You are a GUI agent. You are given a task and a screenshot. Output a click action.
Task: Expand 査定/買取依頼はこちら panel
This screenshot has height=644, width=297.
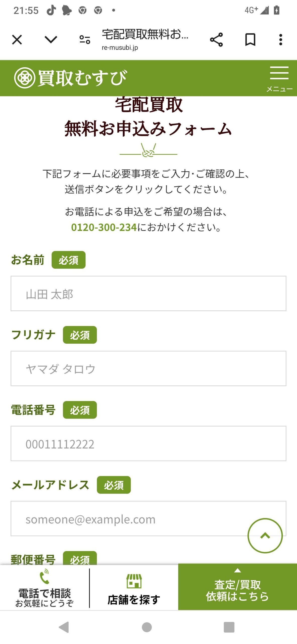pyautogui.click(x=237, y=587)
